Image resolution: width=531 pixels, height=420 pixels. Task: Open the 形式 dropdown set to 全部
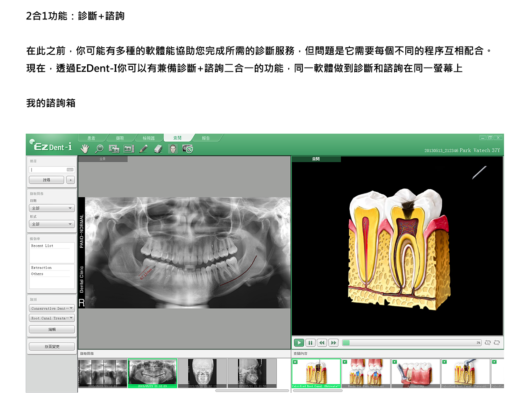pyautogui.click(x=52, y=224)
